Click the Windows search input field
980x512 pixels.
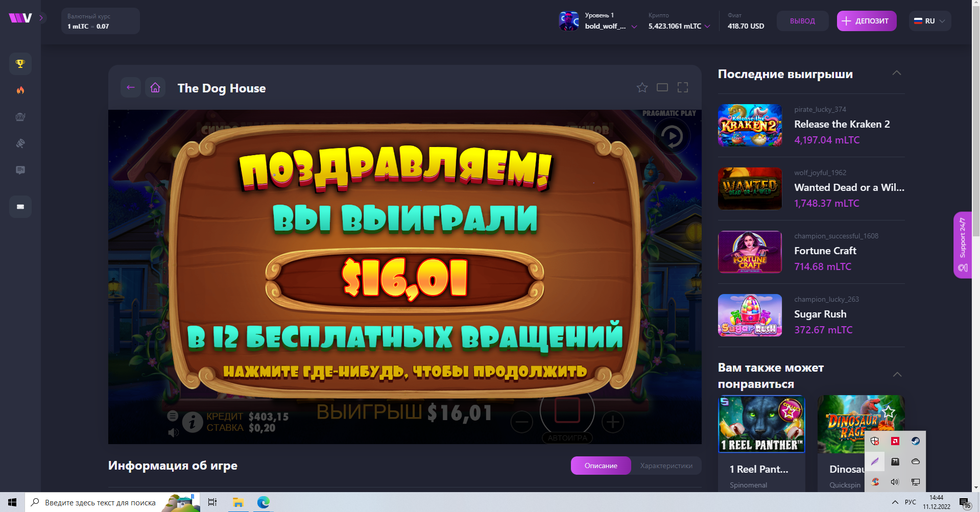pos(100,503)
